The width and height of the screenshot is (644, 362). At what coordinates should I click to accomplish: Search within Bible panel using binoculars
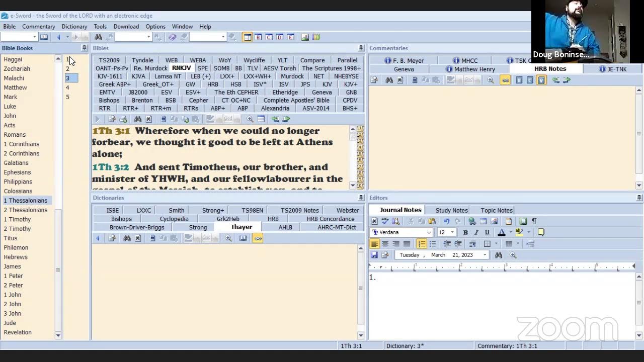tap(137, 119)
